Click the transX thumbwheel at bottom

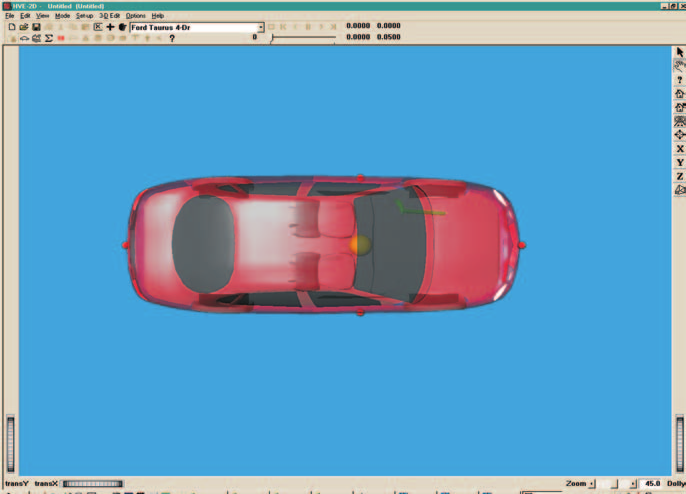click(x=93, y=483)
